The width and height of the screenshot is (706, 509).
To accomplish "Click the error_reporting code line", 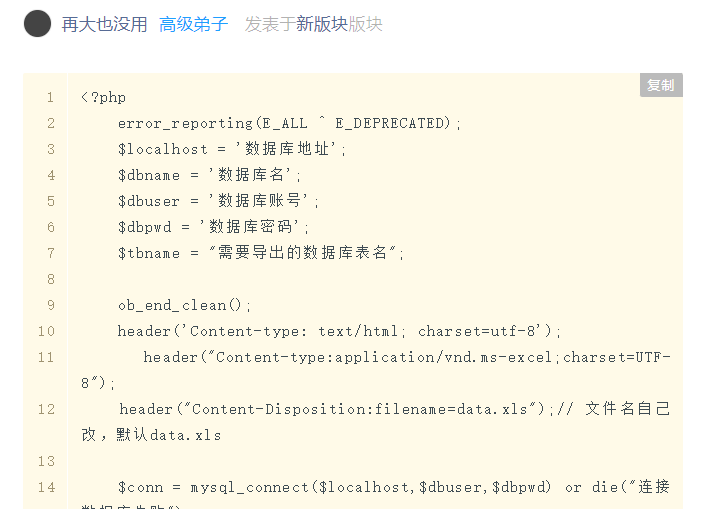I will (289, 123).
